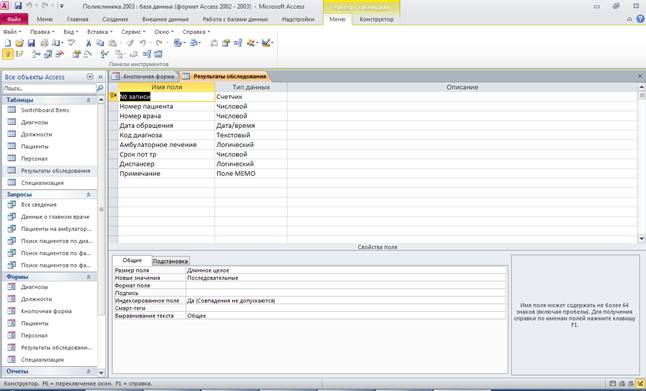Click the Дата/время data type cell

coord(251,126)
